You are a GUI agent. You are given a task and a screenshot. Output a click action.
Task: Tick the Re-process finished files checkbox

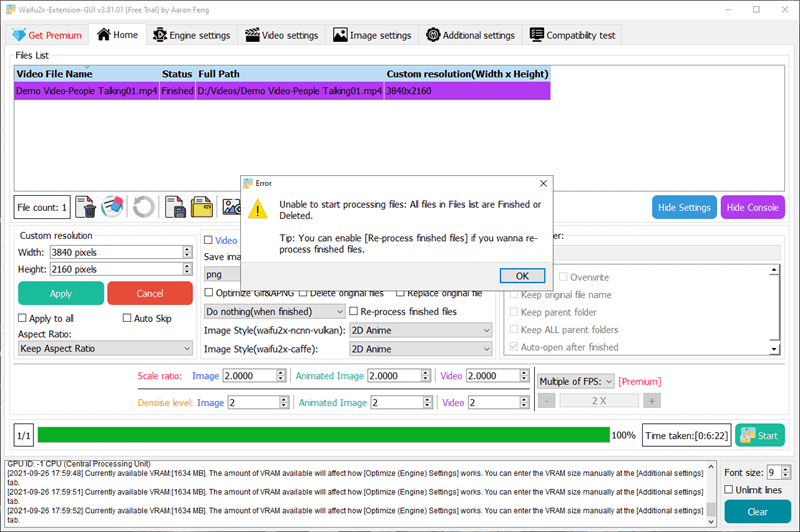tap(354, 311)
